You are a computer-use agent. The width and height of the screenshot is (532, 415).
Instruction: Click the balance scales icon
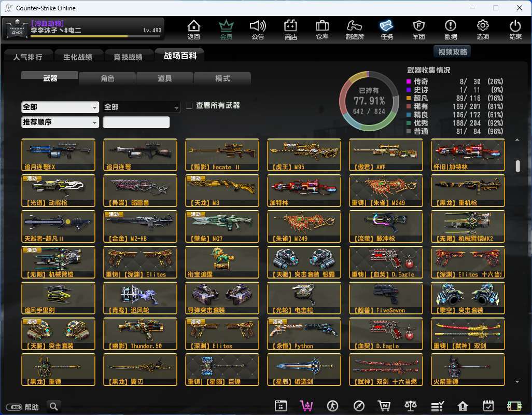[x=411, y=406]
